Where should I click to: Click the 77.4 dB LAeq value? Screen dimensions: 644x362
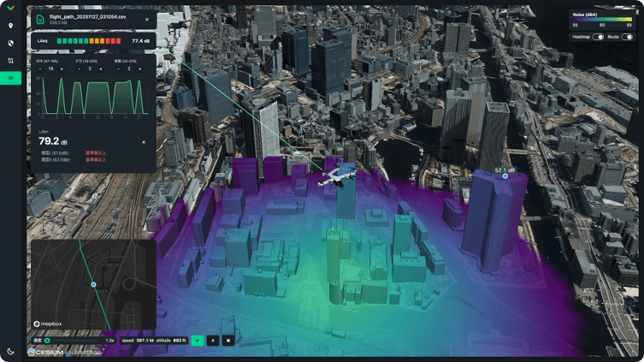[141, 41]
